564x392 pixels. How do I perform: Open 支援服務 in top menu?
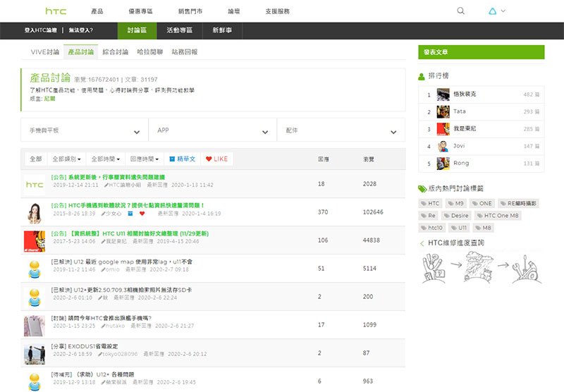tap(277, 11)
